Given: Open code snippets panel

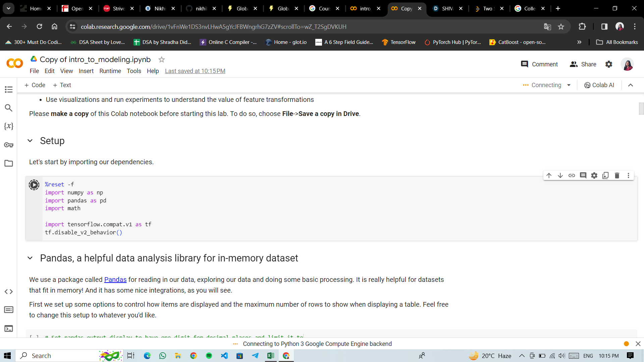Looking at the screenshot, I should (x=9, y=292).
